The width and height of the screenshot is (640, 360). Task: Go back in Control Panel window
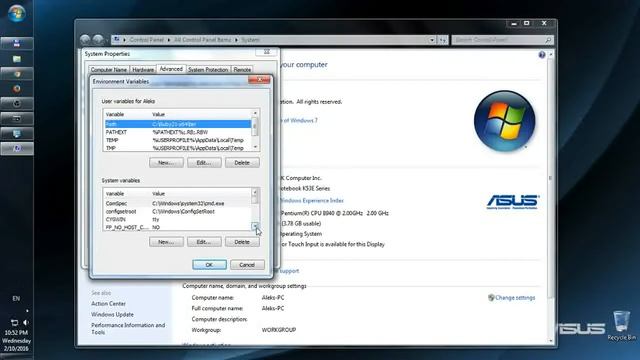(x=85, y=40)
